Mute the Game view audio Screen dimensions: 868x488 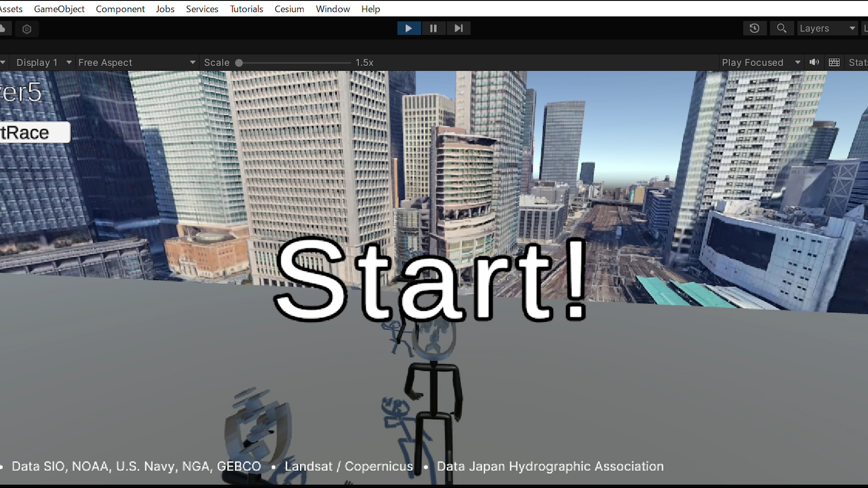[x=814, y=62]
